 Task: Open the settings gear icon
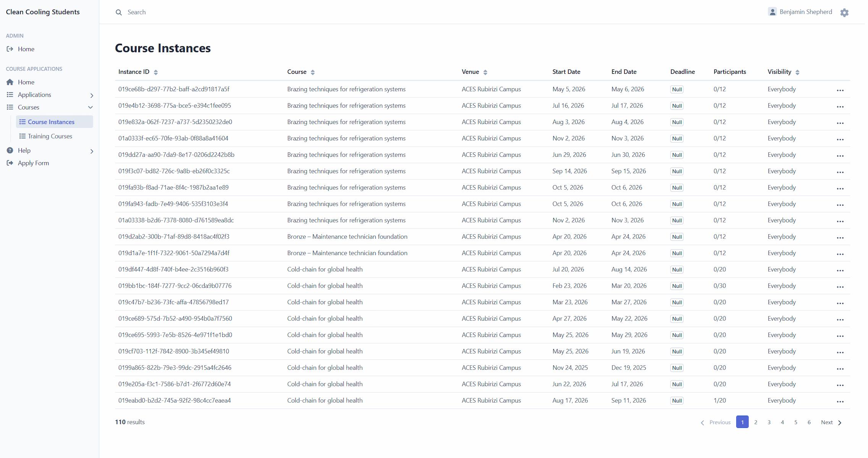pyautogui.click(x=844, y=13)
